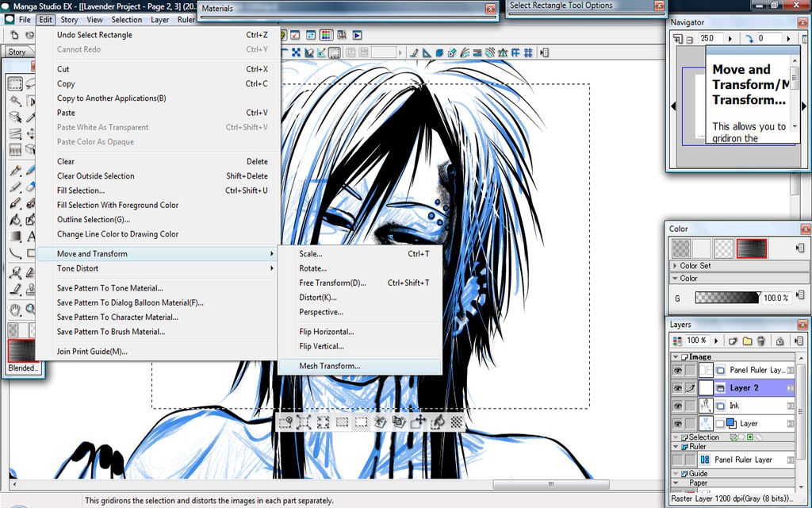812x508 pixels.
Task: Choose Mesh Transform from submenu
Action: [x=329, y=366]
